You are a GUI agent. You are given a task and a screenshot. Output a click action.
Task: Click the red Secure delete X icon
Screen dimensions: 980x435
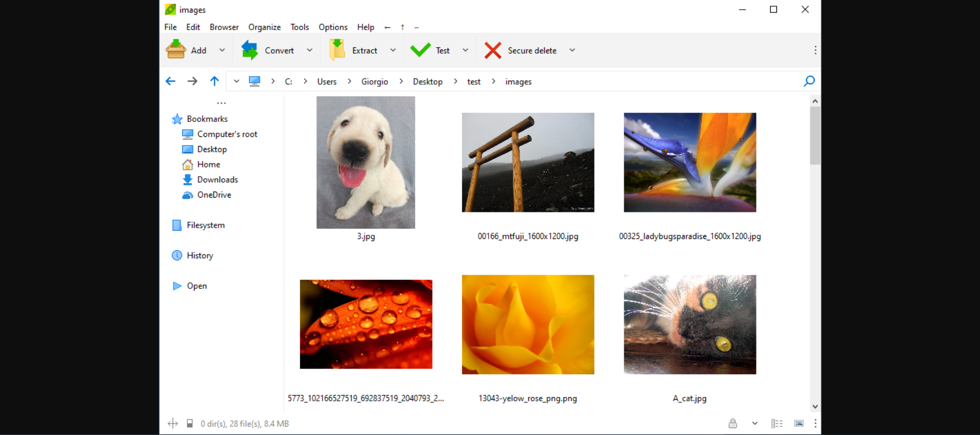(493, 50)
